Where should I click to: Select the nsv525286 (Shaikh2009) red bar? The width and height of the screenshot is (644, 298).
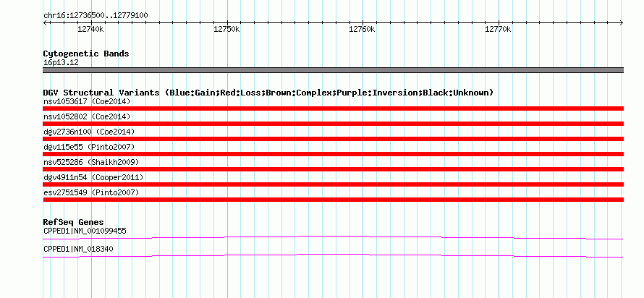pos(333,169)
